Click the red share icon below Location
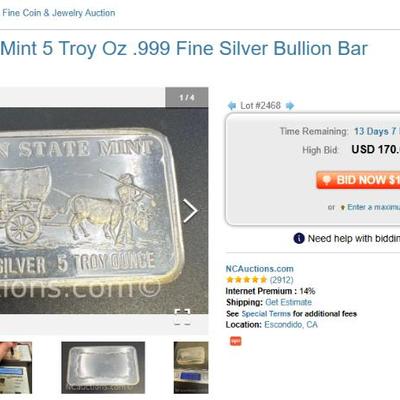400x400 pixels. [235, 341]
